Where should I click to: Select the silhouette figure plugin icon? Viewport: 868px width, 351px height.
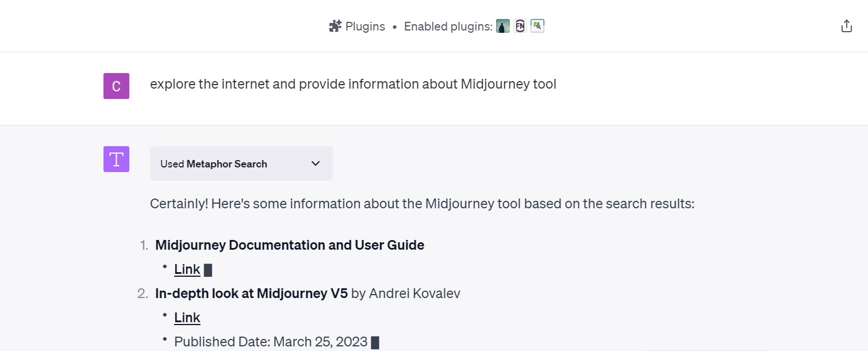pos(502,26)
